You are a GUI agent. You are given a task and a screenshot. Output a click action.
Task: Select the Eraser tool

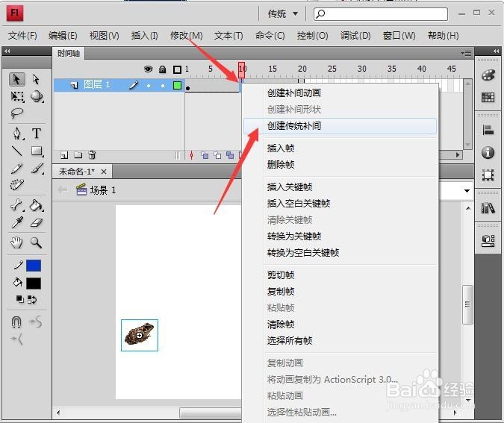click(37, 222)
